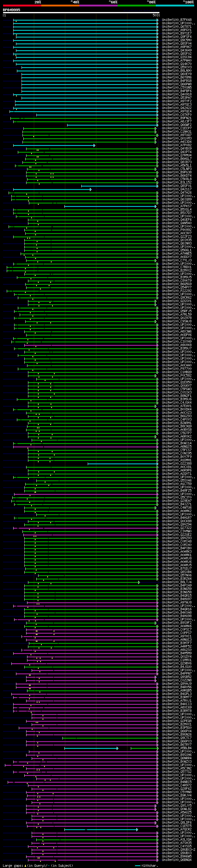Click the red ~20% identity legend bar
This screenshot has width=197, height=868.
[x=22, y=6]
